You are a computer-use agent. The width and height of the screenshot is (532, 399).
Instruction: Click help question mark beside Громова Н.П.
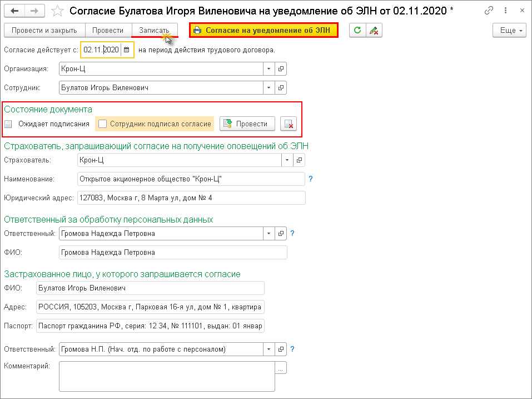click(292, 349)
